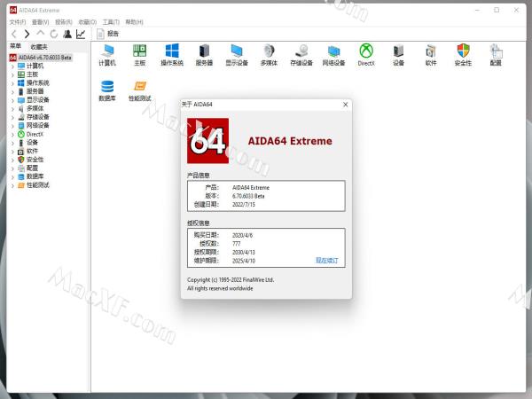Open the 安全性 shield icon in main panel

[463, 55]
